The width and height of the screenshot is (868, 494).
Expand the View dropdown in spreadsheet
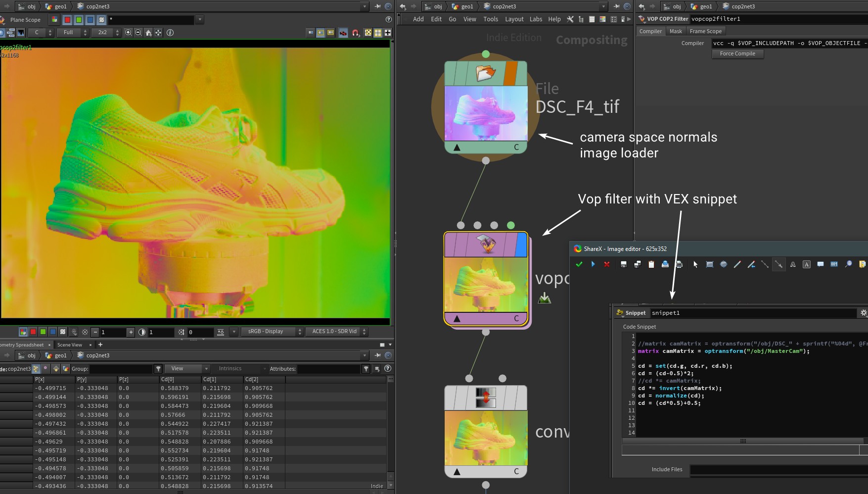coord(187,369)
